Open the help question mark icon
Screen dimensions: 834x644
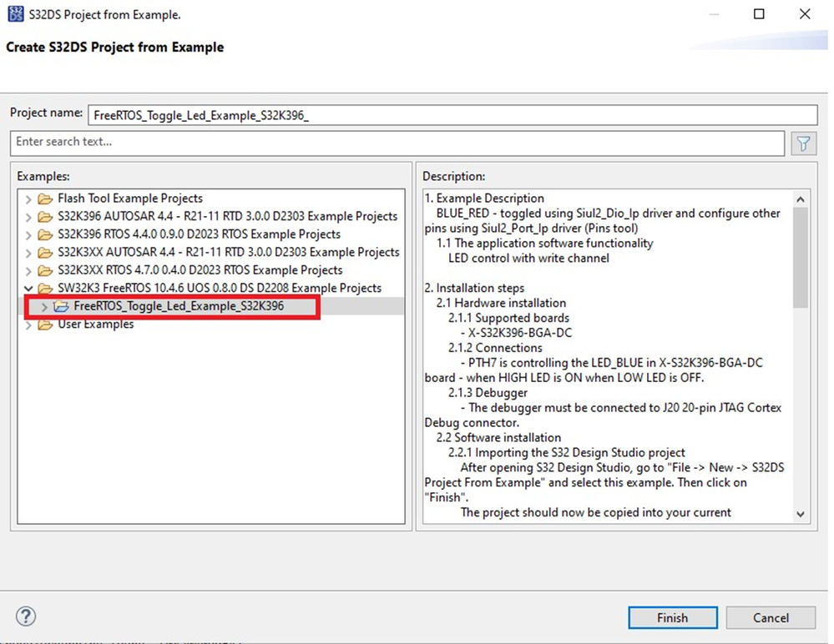[26, 616]
